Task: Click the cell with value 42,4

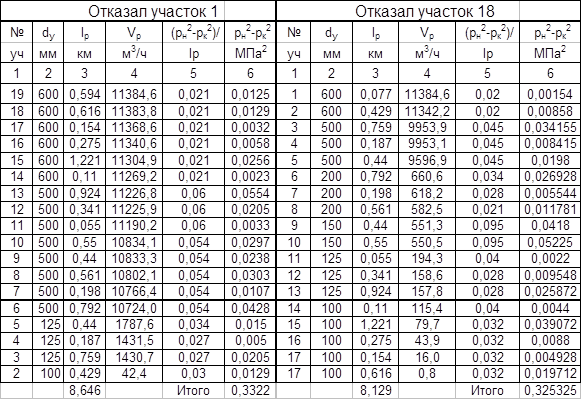Action: point(134,373)
